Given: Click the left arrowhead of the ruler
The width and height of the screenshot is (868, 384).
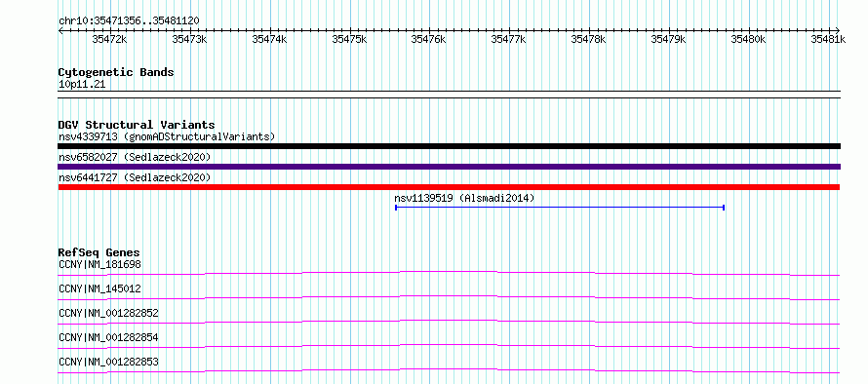Looking at the screenshot, I should (60, 30).
